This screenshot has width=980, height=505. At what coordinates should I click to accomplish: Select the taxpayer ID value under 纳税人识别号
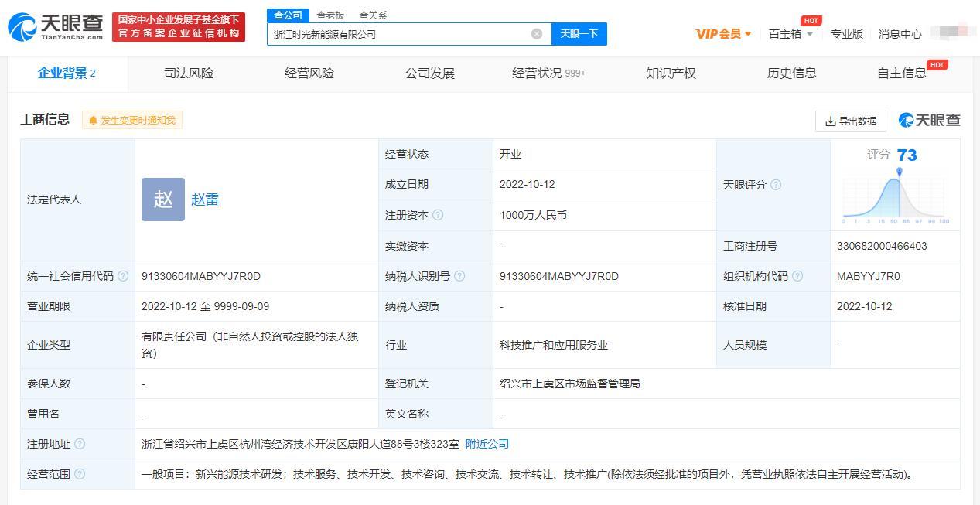pos(559,276)
